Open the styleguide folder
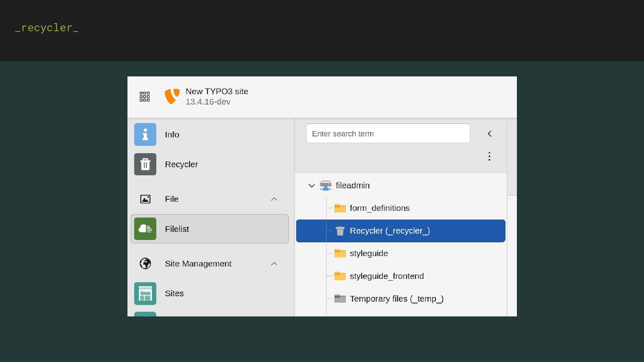The image size is (644, 362). coord(369,253)
